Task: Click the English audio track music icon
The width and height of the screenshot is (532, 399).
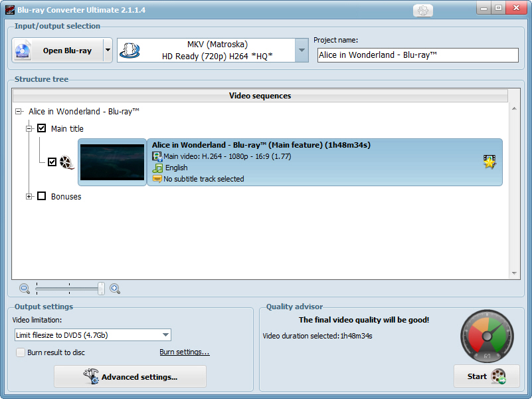Action: click(157, 168)
